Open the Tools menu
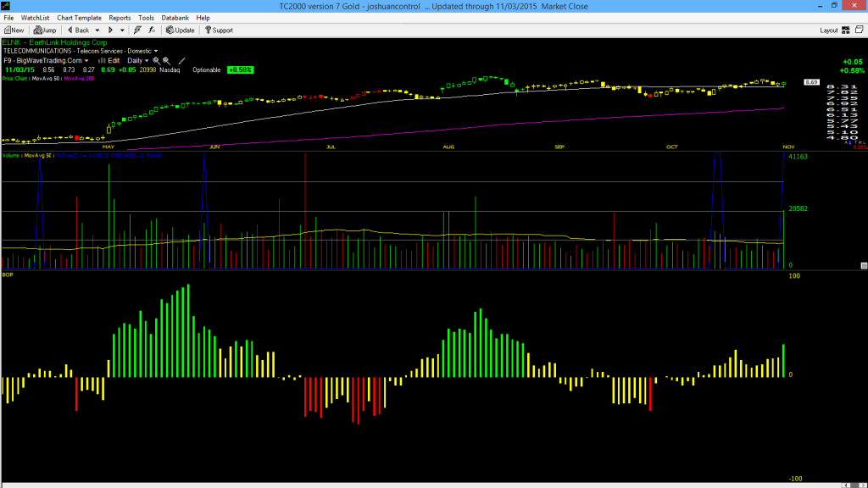Screen dimensions: 868x488 click(x=146, y=18)
